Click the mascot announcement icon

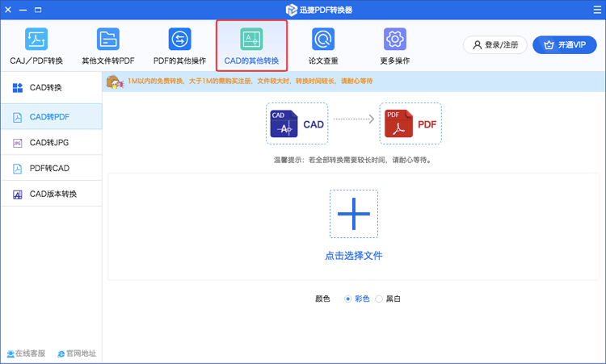(x=115, y=82)
